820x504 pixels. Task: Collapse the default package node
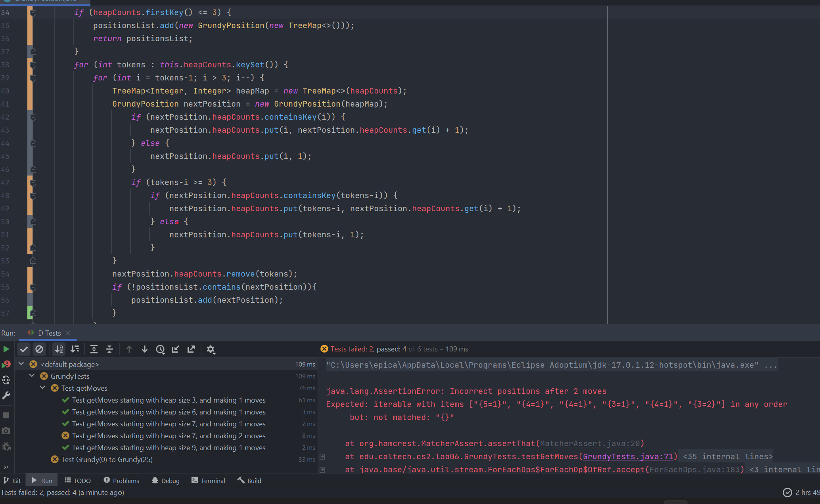click(x=21, y=364)
